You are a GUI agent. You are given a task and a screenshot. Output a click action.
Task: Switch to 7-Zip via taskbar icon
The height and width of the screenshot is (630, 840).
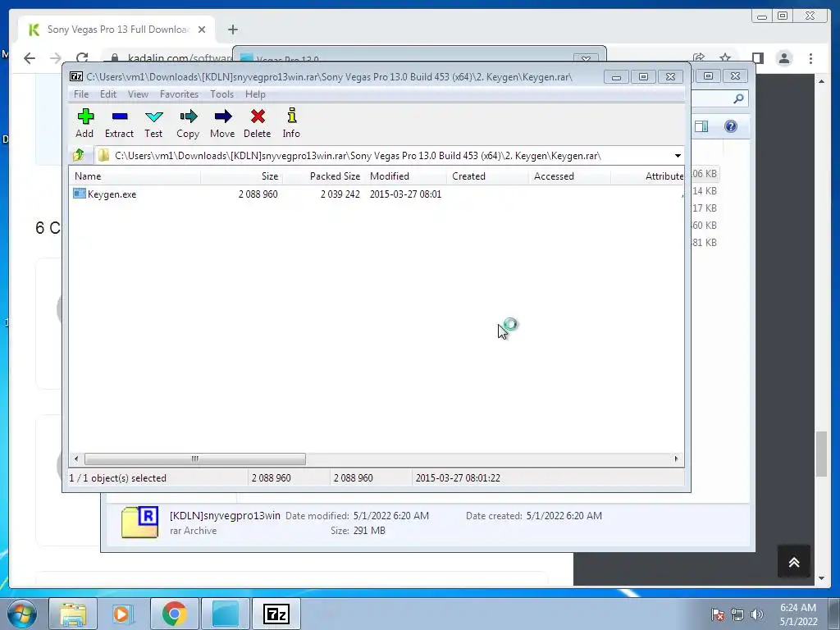point(276,614)
